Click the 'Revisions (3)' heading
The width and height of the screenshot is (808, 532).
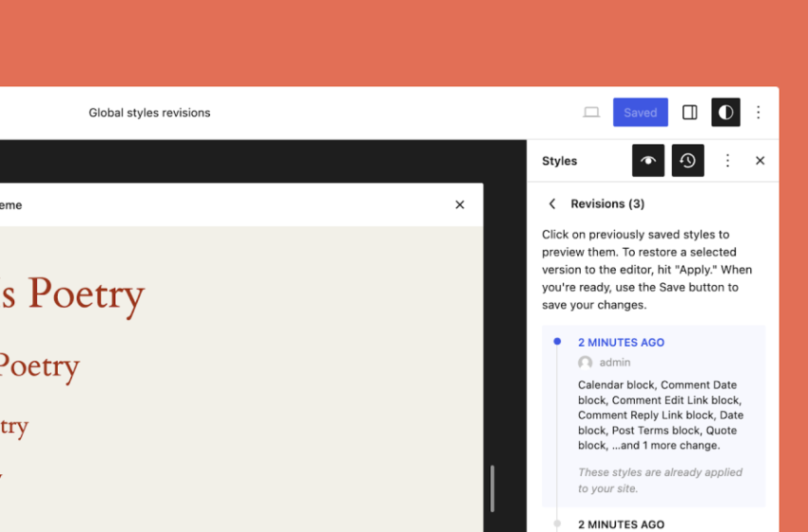tap(607, 204)
